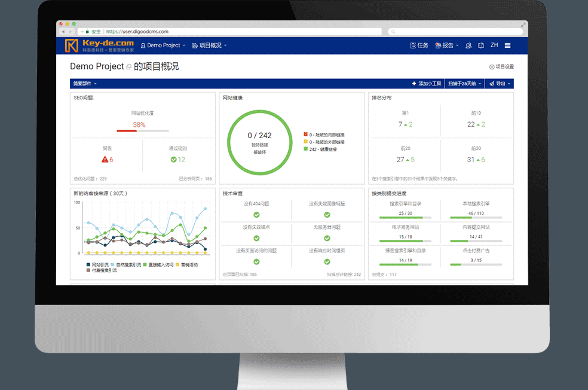
Task: Click the 内容提交网站 14/41 progress bar
Action: pyautogui.click(x=476, y=241)
